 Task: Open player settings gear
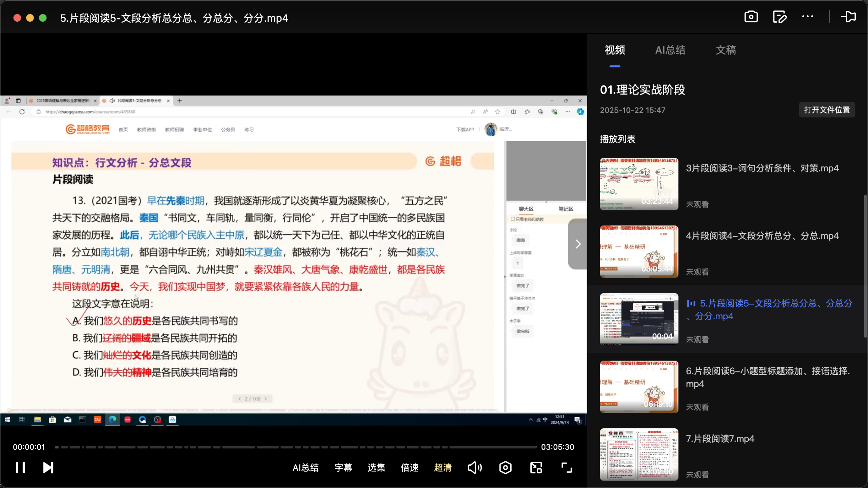[505, 468]
